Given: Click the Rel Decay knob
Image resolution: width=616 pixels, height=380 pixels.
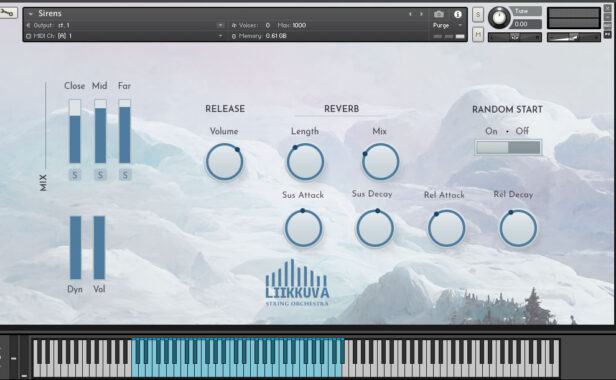Looking at the screenshot, I should point(518,228).
